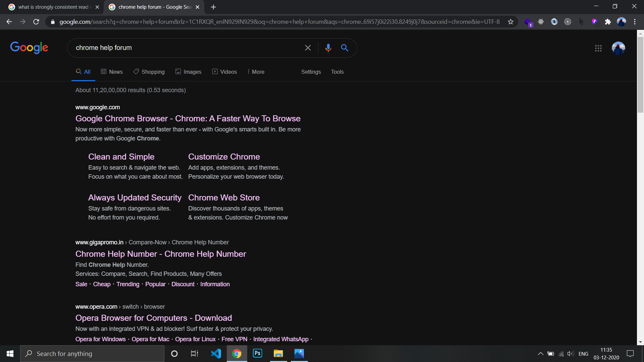Submit search with magnifier icon
The width and height of the screenshot is (644, 362).
(x=344, y=48)
